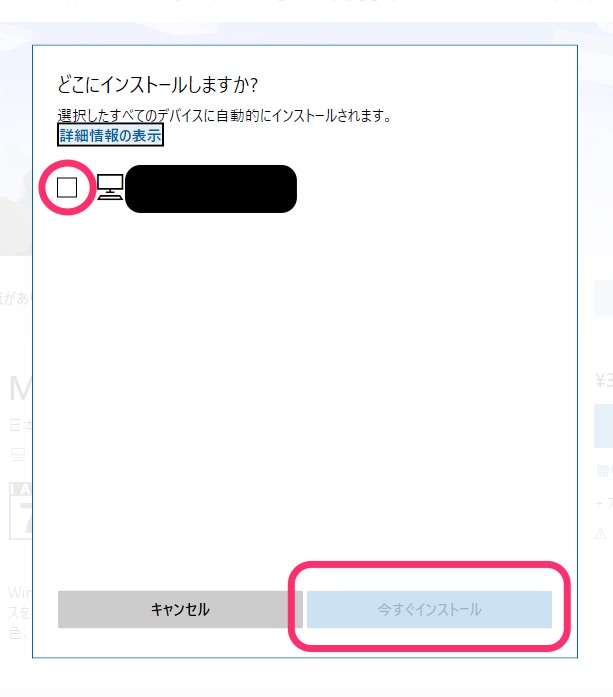
Task: Check the device selection checkbox
Action: tap(67, 187)
